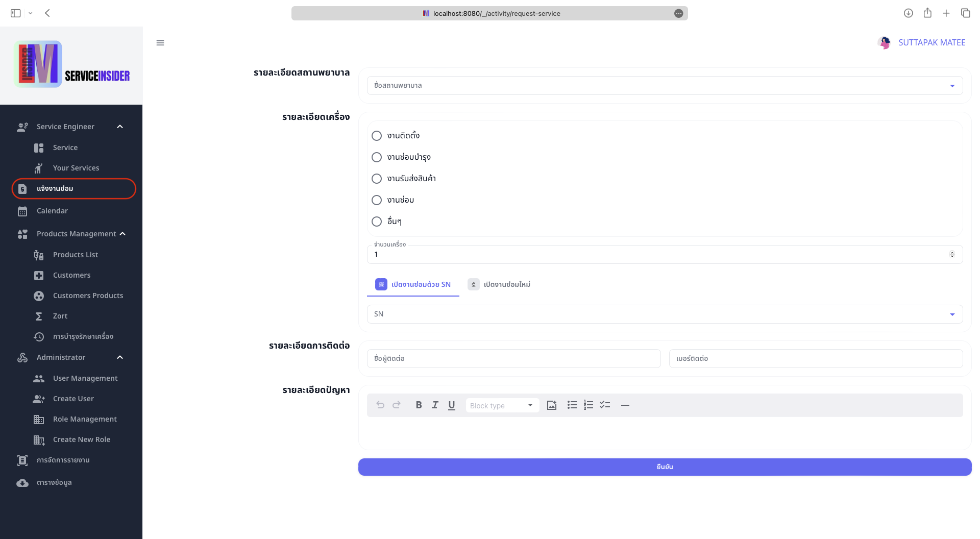The image size is (980, 539).
Task: Open the SUTTAPAK MATEE profile link
Action: [932, 42]
